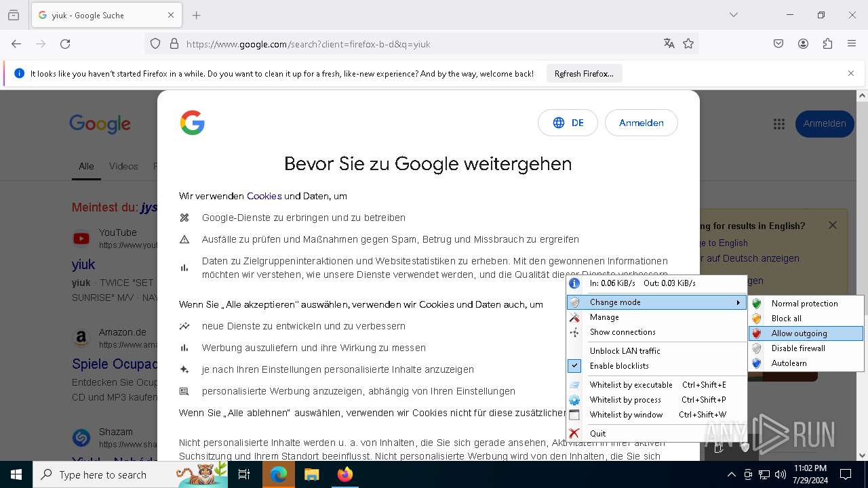Open the Firefox application menu
The image size is (868, 488).
pyautogui.click(x=852, y=44)
